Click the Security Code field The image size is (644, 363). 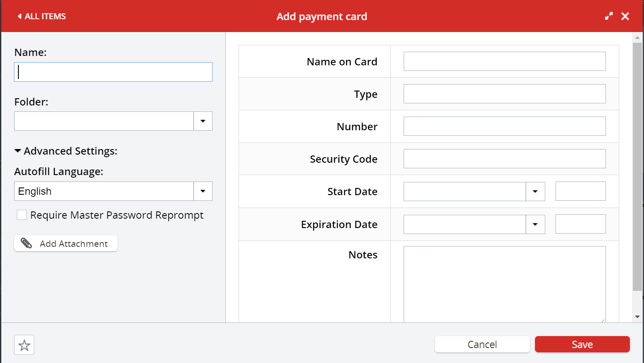point(505,158)
